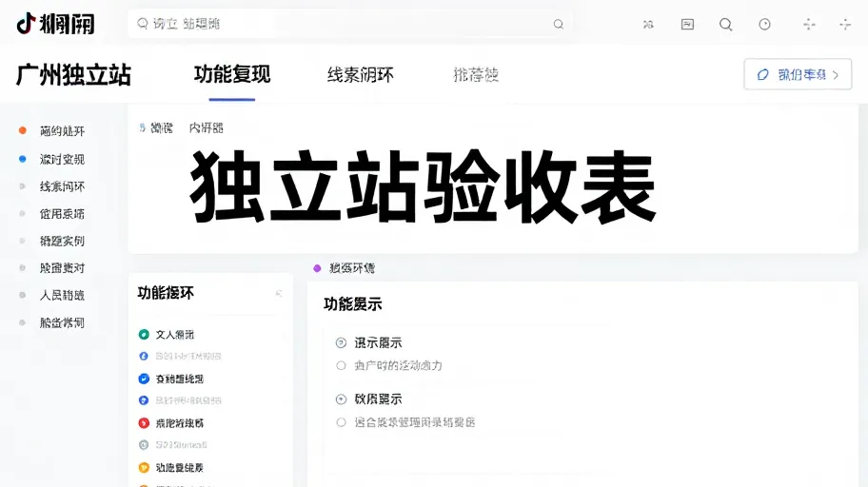The width and height of the screenshot is (868, 487).
Task: Click the toolbar icon left of the picture-frame icon
Action: (648, 25)
